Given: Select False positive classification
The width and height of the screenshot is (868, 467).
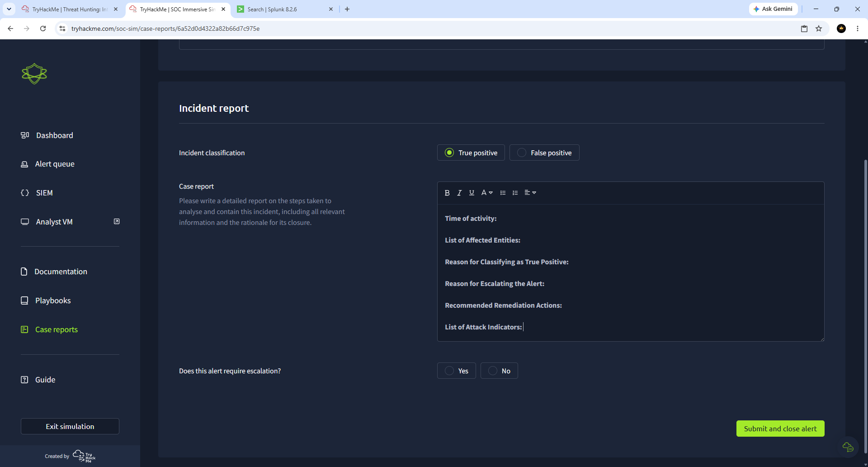Looking at the screenshot, I should (544, 152).
